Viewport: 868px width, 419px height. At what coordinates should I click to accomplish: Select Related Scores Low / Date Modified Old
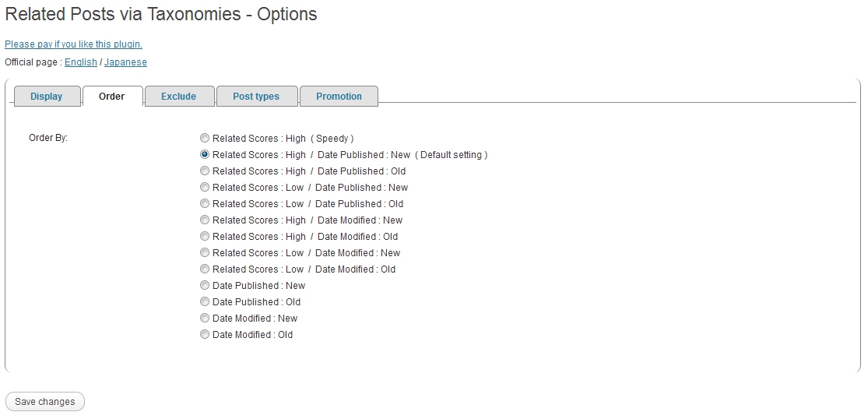[x=205, y=269]
